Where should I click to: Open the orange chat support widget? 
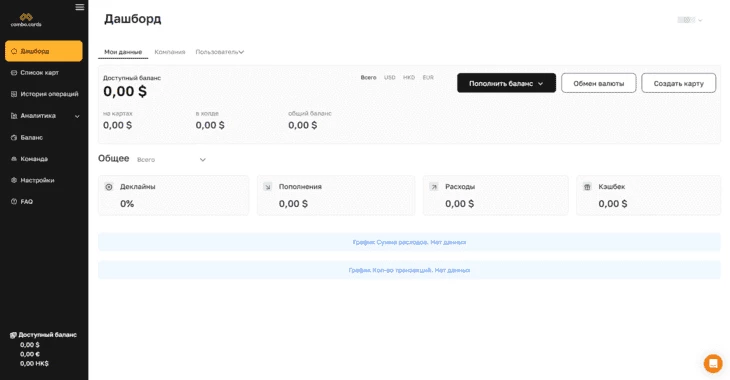tap(713, 364)
